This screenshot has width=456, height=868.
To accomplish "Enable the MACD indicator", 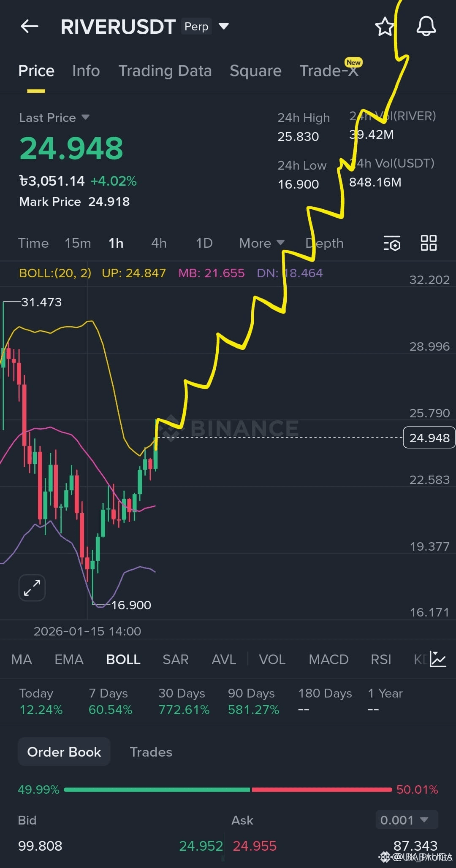I will (x=328, y=660).
